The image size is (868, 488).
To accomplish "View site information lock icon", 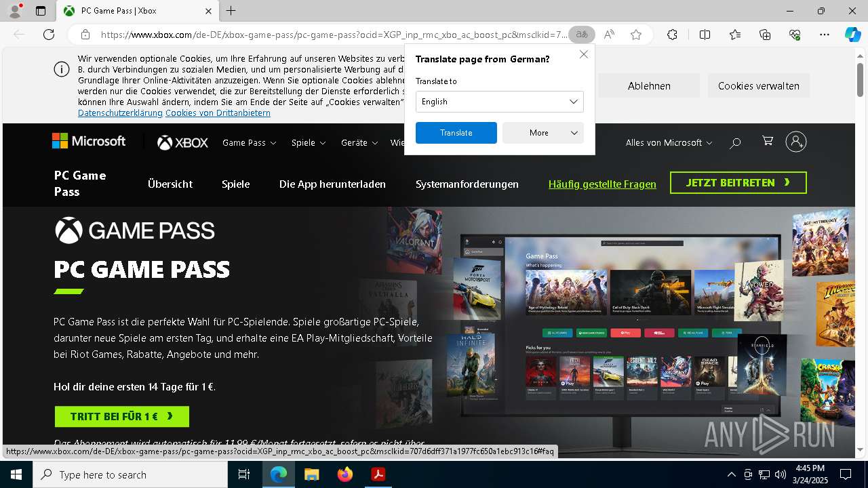I will click(x=85, y=35).
